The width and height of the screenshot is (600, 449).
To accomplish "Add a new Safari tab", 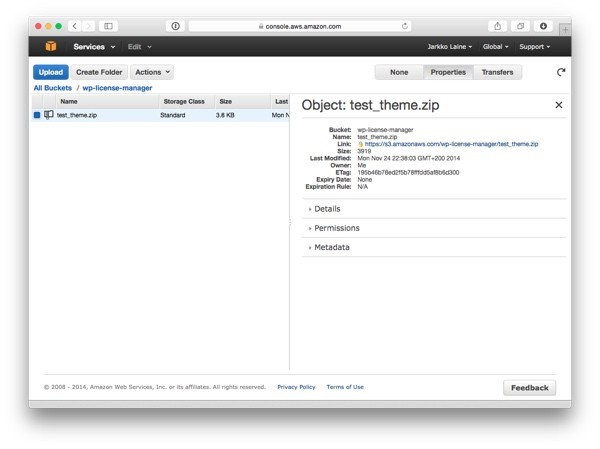I will point(565,29).
